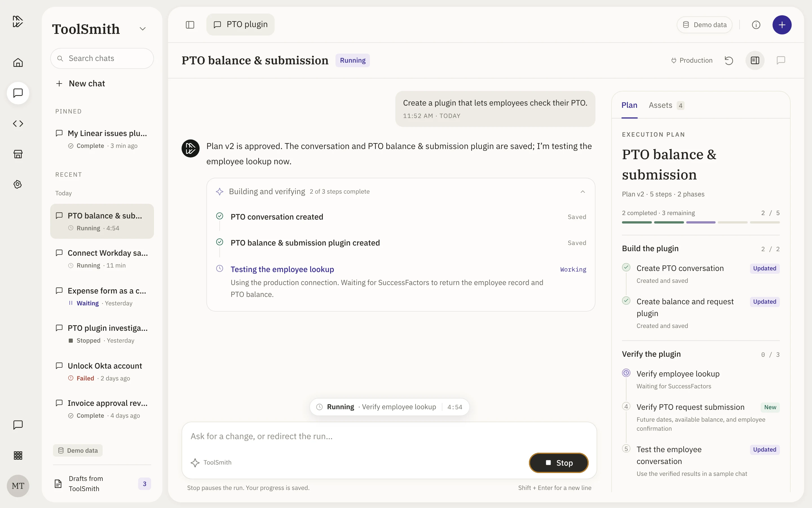The height and width of the screenshot is (508, 812).
Task: Open the Production environment selector
Action: 692,60
